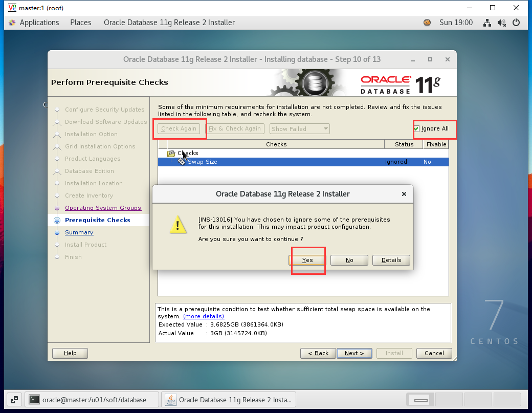Minimize the Oracle installer window
The height and width of the screenshot is (413, 532).
413,60
